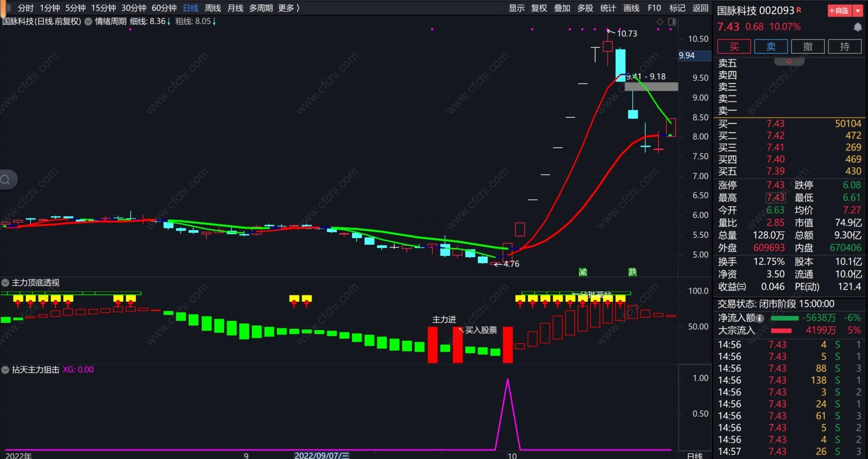The height and width of the screenshot is (459, 868).
Task: Click the 日线 label at bottom right
Action: click(695, 455)
